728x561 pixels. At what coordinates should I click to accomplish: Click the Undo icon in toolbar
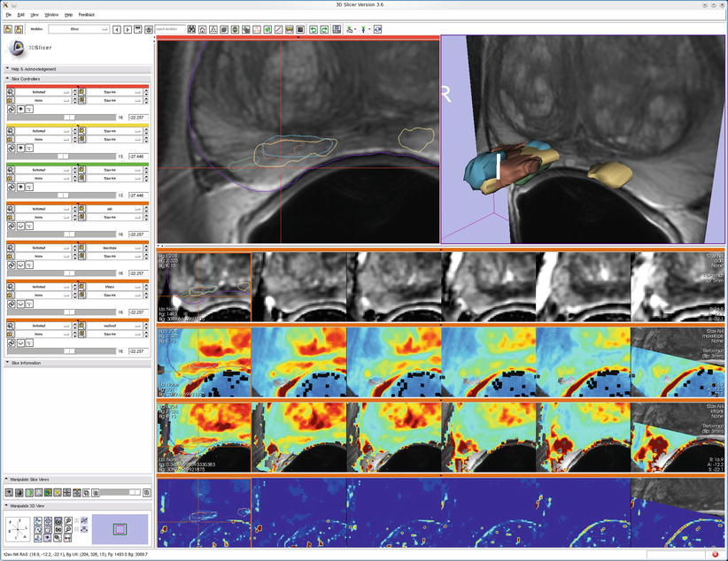pyautogui.click(x=313, y=29)
